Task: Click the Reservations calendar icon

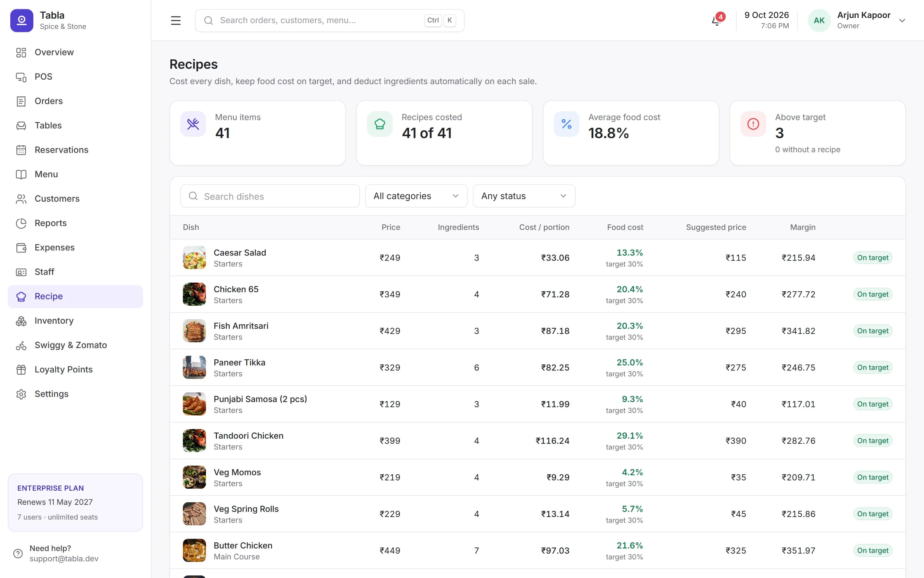Action: pyautogui.click(x=21, y=150)
